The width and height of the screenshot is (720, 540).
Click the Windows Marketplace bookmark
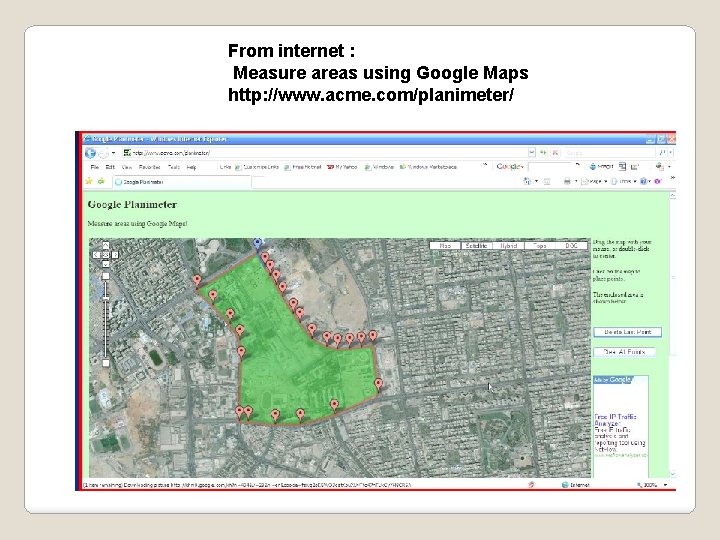(428, 167)
